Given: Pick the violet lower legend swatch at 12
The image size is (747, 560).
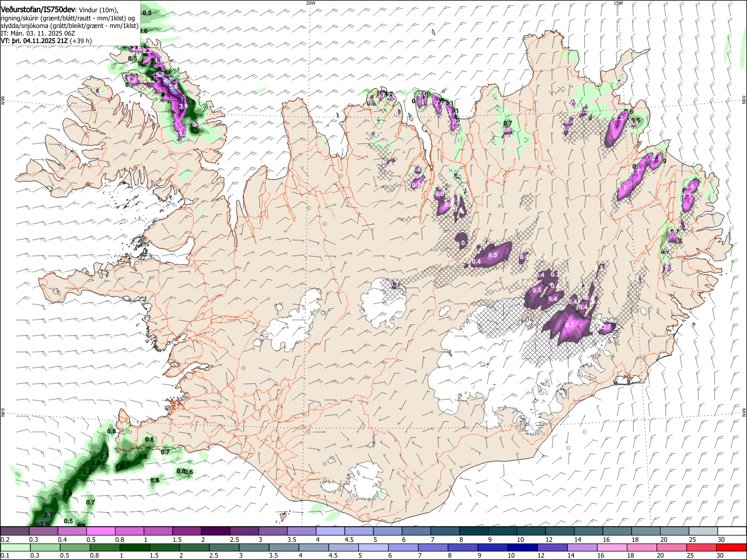Looking at the screenshot, I should 551,547.
